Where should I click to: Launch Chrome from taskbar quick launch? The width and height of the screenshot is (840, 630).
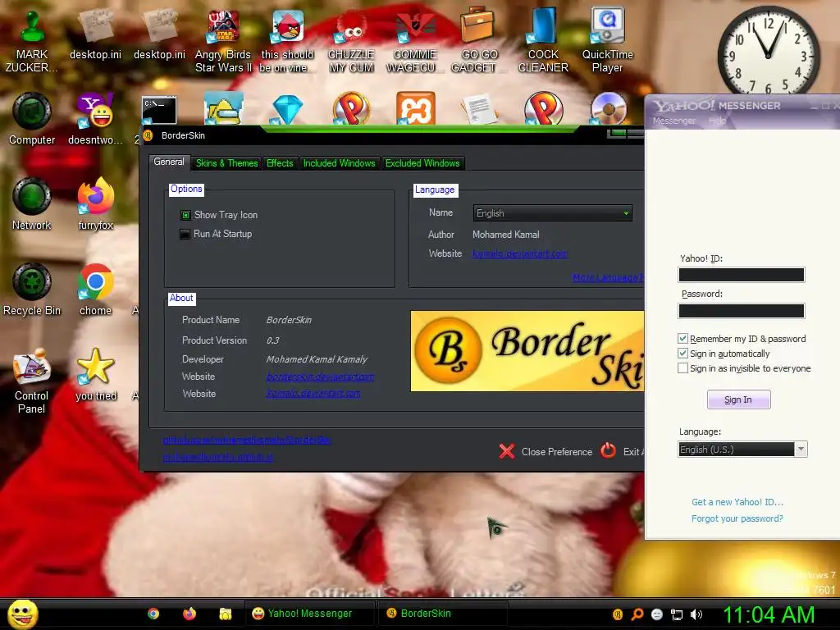(x=153, y=614)
